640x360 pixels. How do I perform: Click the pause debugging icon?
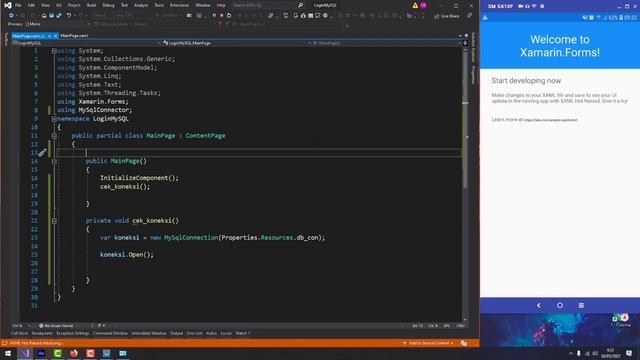tap(214, 16)
